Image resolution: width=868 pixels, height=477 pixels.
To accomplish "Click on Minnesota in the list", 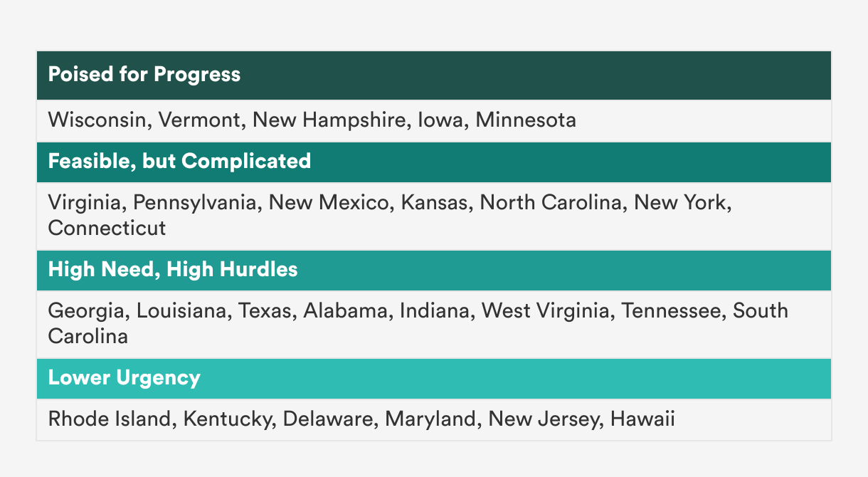I will pos(526,120).
